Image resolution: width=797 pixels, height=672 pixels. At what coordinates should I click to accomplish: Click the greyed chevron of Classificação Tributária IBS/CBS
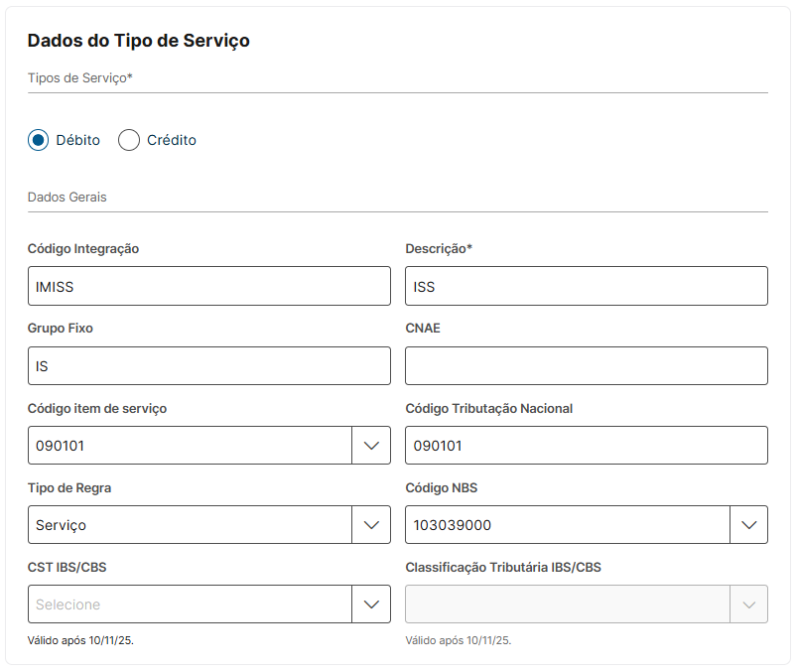click(748, 605)
